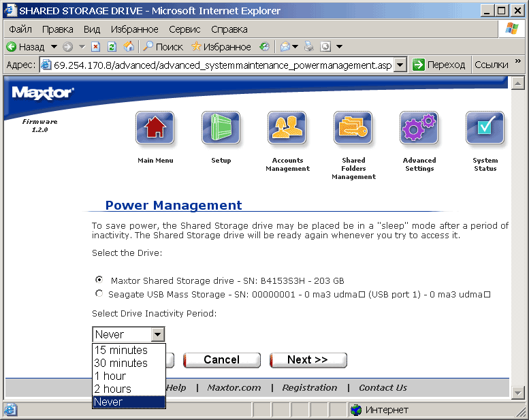This screenshot has width=529, height=420.
Task: Click the Ссылки links toolbar label
Action: coord(492,65)
